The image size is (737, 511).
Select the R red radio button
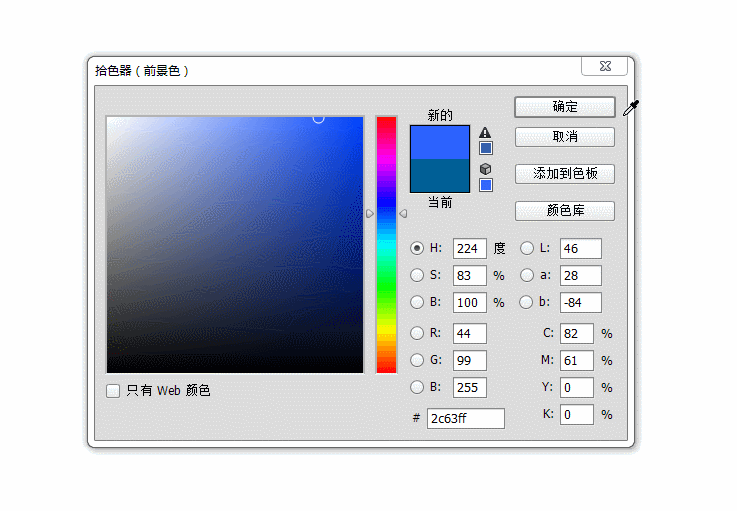click(417, 333)
